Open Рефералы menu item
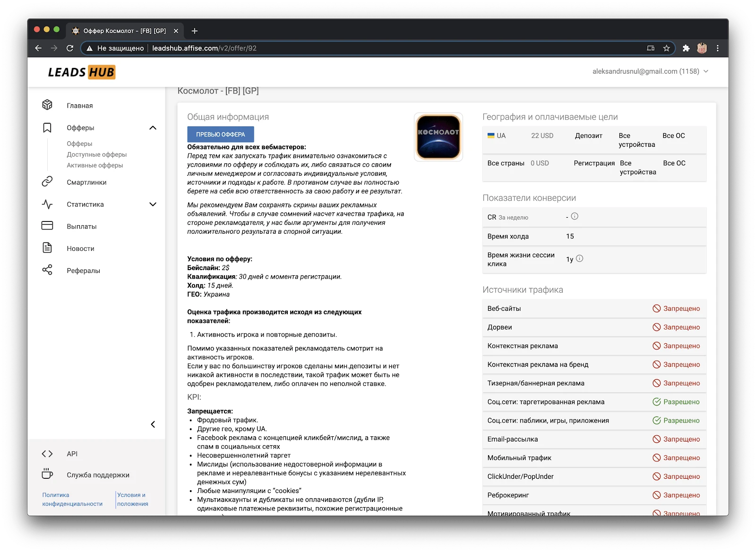 (x=83, y=271)
